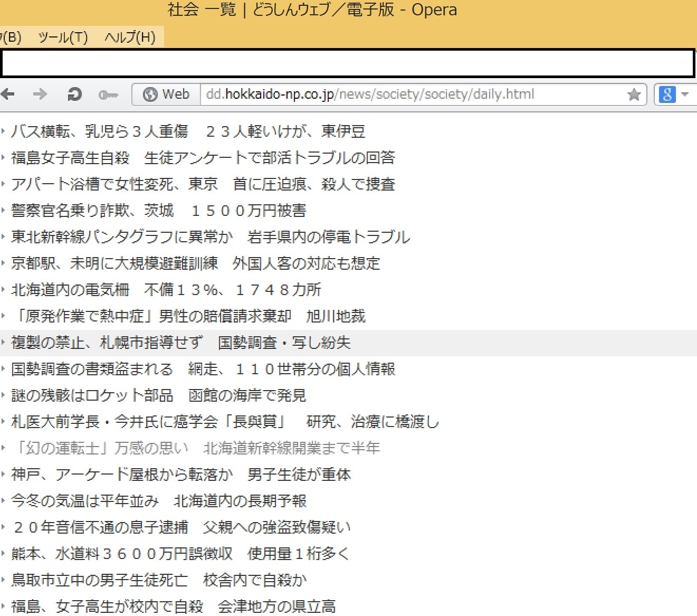
Task: Go back with the left arrow icon
Action: click(7, 94)
